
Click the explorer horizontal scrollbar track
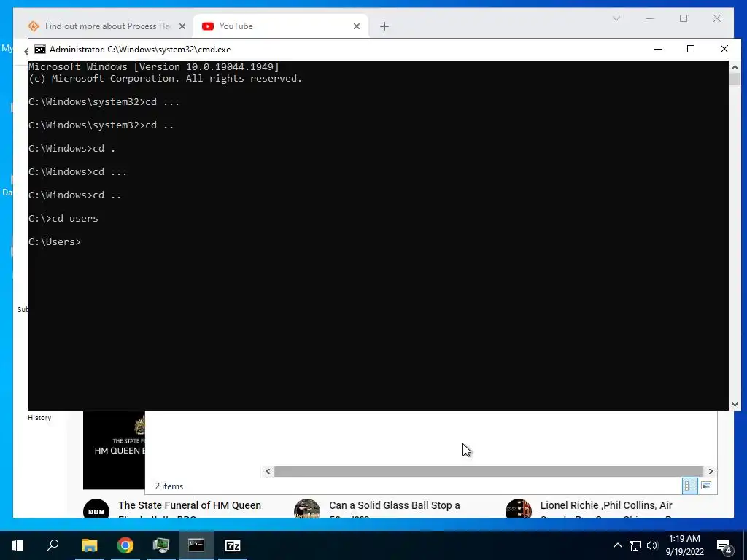(489, 472)
